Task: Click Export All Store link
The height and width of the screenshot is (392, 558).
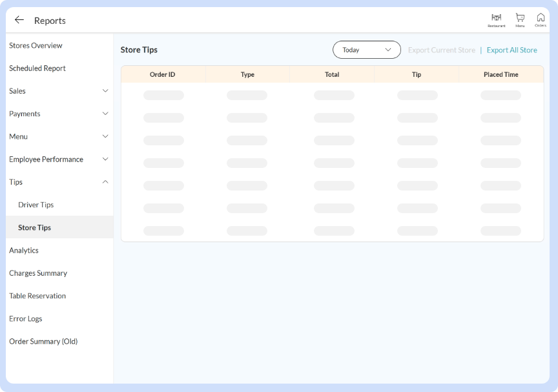Action: (x=512, y=50)
